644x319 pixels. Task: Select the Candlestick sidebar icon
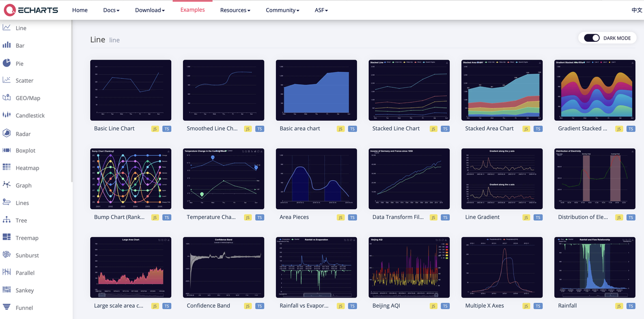pos(6,115)
